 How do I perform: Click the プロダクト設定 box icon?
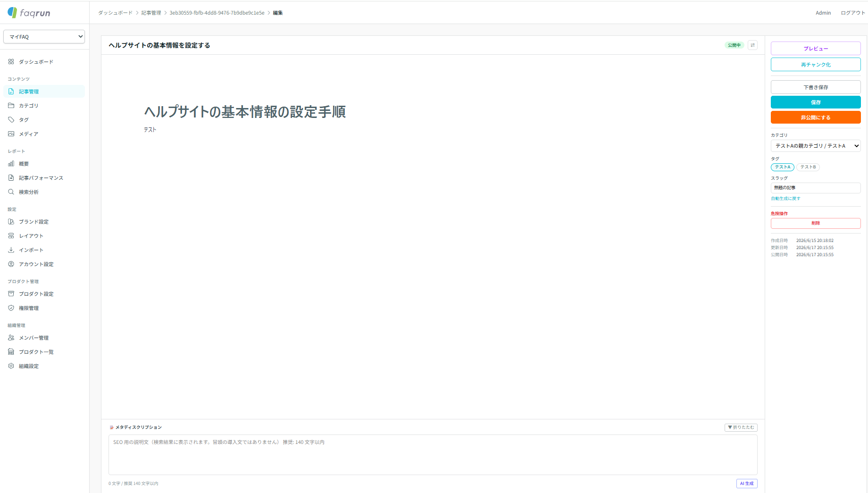11,294
